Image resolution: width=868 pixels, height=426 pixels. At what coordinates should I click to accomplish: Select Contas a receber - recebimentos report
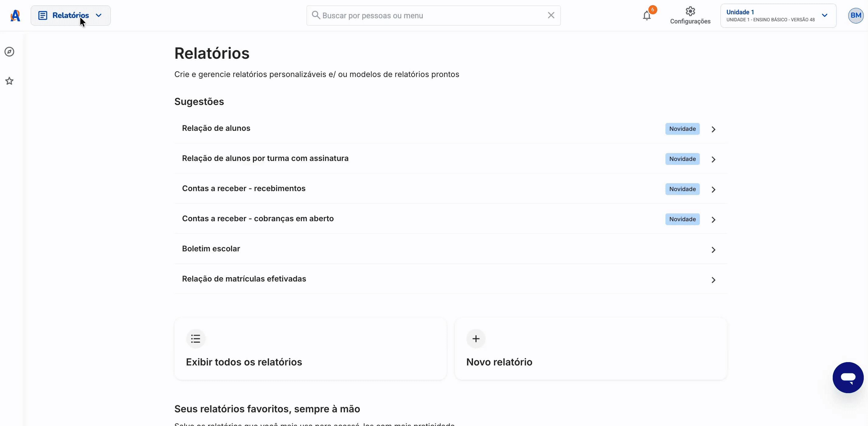(x=451, y=189)
